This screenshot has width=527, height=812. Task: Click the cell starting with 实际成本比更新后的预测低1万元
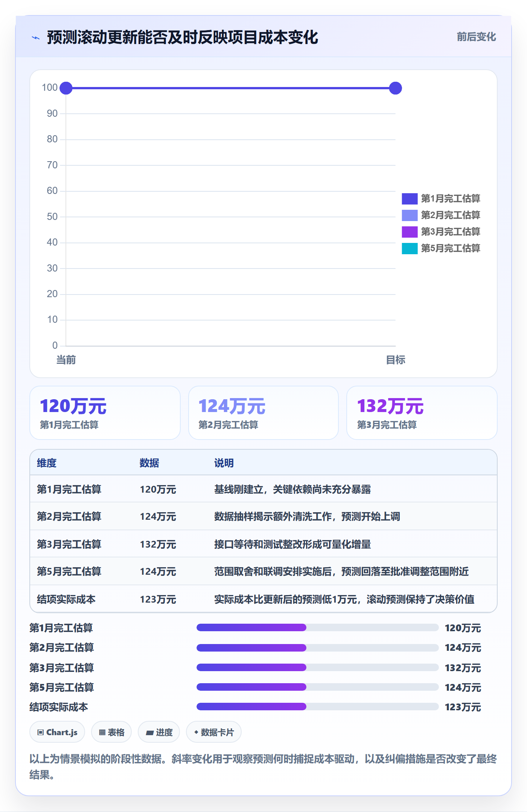tap(344, 599)
